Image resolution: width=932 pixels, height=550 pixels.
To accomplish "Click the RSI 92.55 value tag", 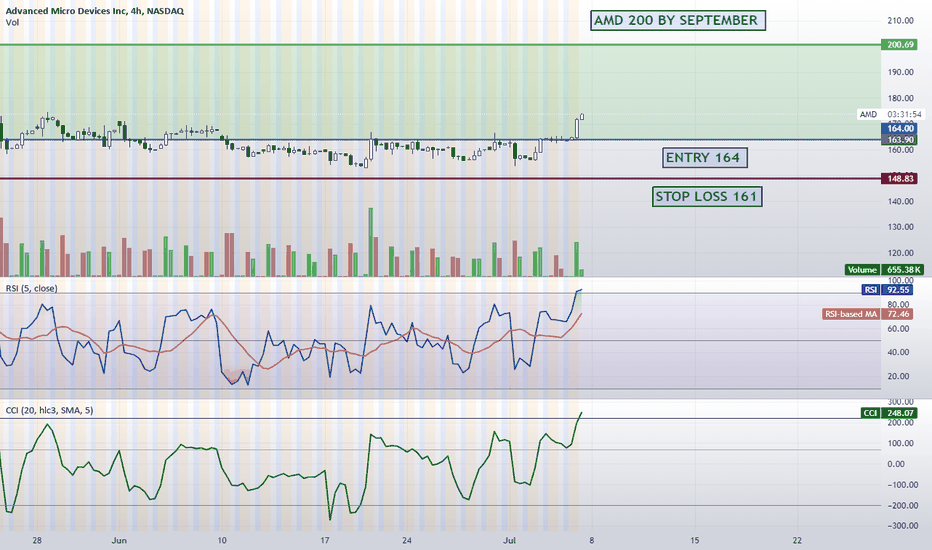I will tap(887, 290).
